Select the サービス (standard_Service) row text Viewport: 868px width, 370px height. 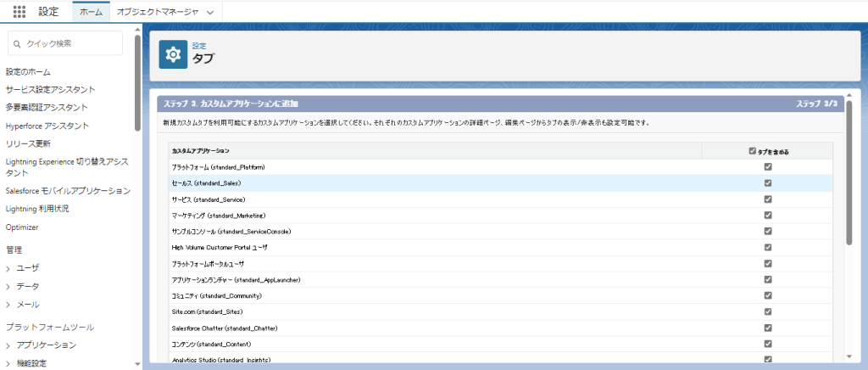(x=209, y=199)
